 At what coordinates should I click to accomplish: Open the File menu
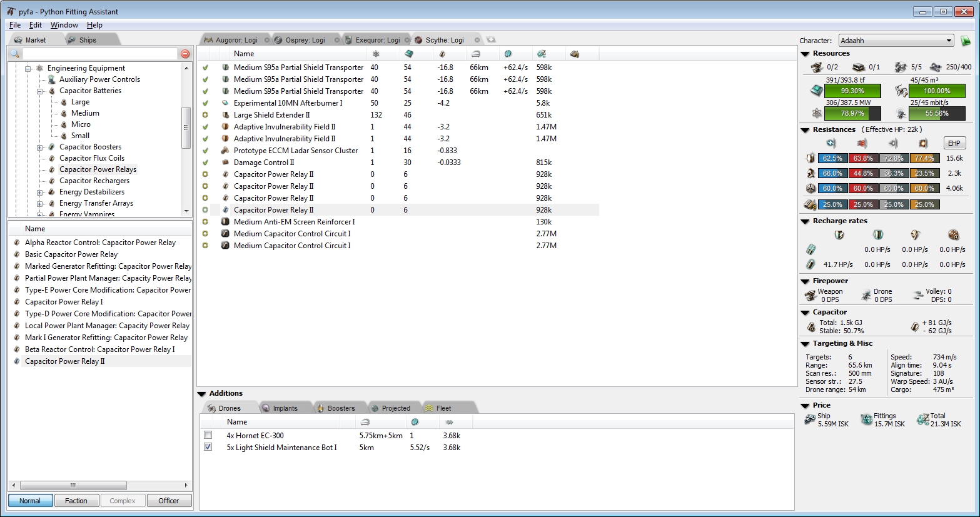(15, 25)
